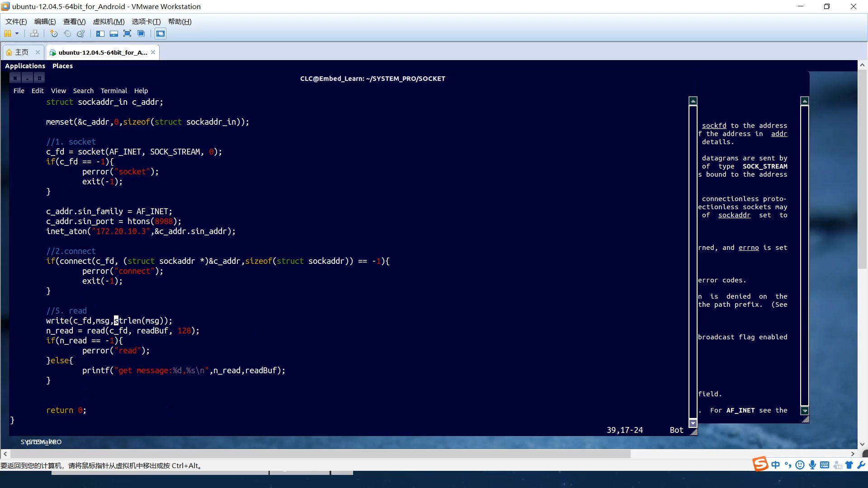The width and height of the screenshot is (868, 488).
Task: Click the underlined errno text in man page
Action: [749, 248]
